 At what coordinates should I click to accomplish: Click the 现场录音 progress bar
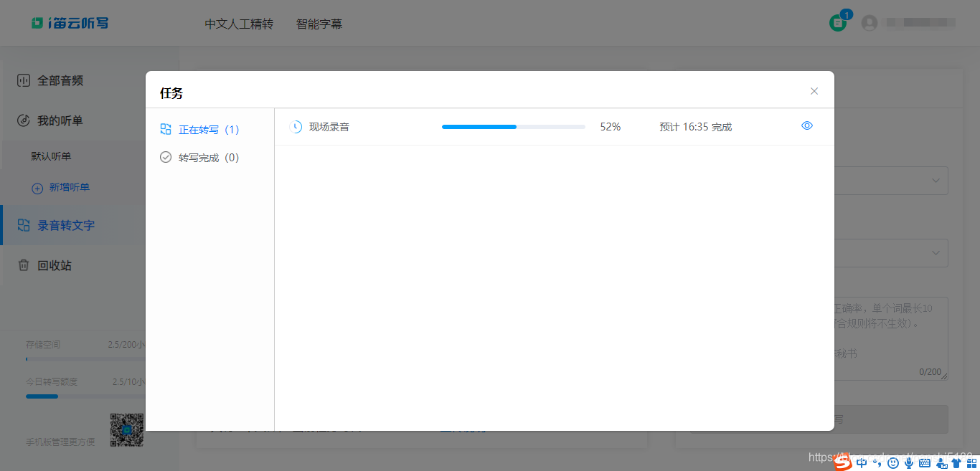(513, 126)
